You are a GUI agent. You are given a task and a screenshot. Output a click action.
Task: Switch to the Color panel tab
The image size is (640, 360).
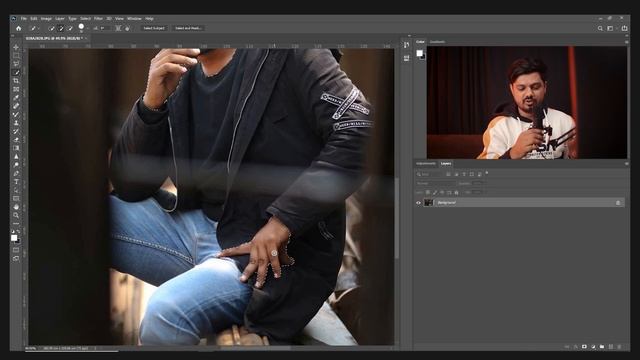coord(420,42)
